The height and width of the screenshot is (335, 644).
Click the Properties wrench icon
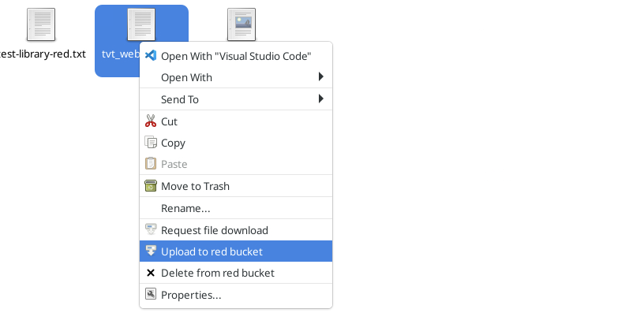151,295
